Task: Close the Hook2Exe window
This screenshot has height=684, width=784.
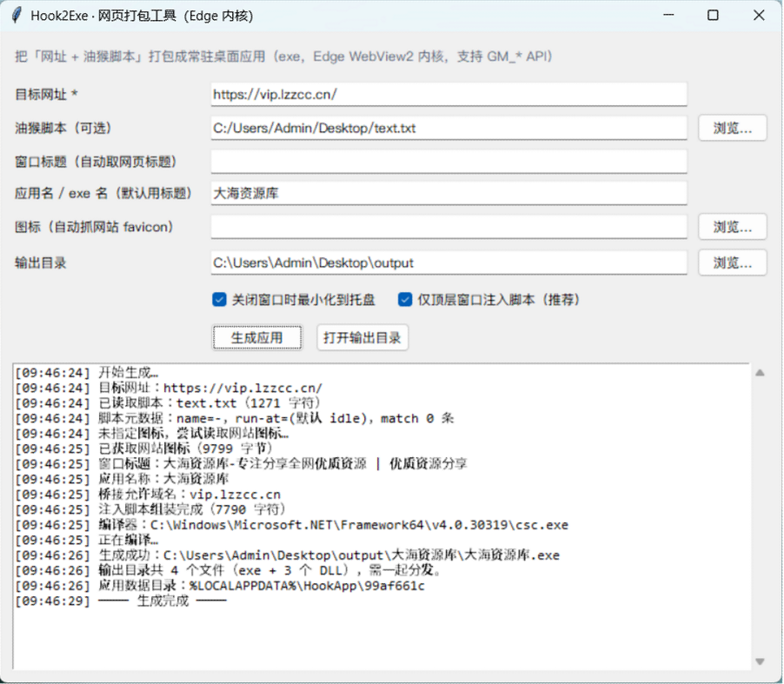Action: click(759, 16)
